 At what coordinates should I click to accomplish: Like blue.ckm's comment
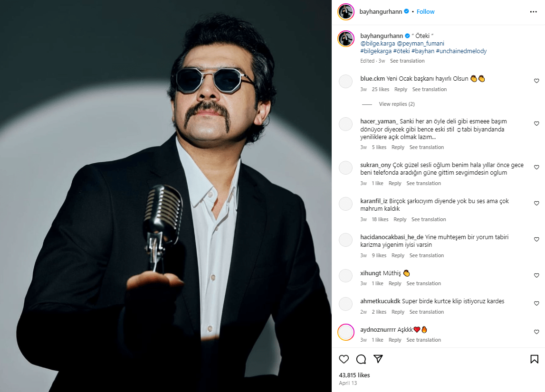click(536, 81)
